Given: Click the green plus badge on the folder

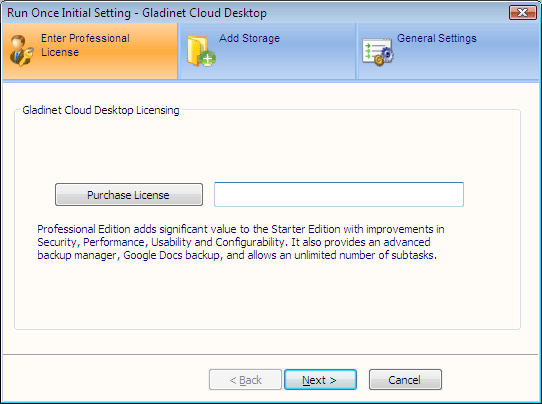Looking at the screenshot, I should point(207,58).
